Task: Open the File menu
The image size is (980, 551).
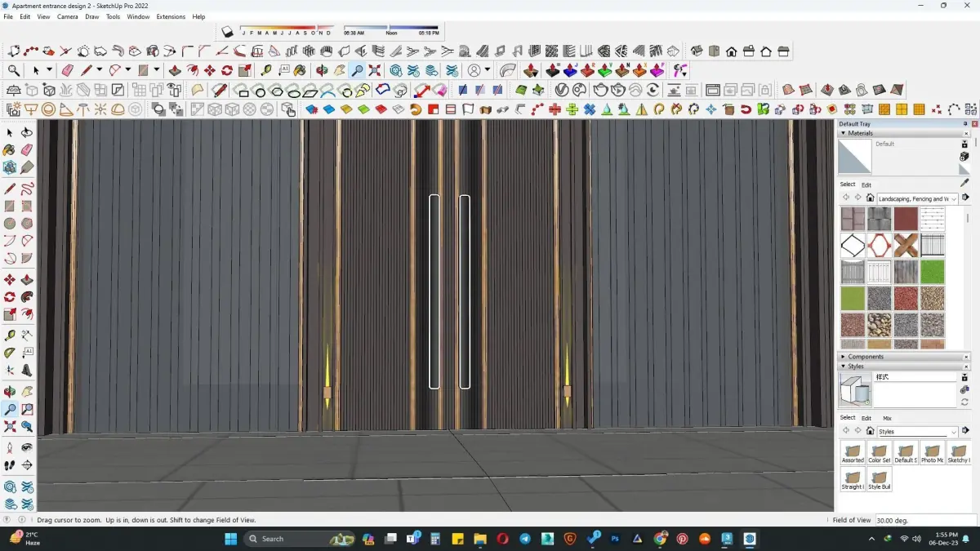Action: click(x=8, y=16)
